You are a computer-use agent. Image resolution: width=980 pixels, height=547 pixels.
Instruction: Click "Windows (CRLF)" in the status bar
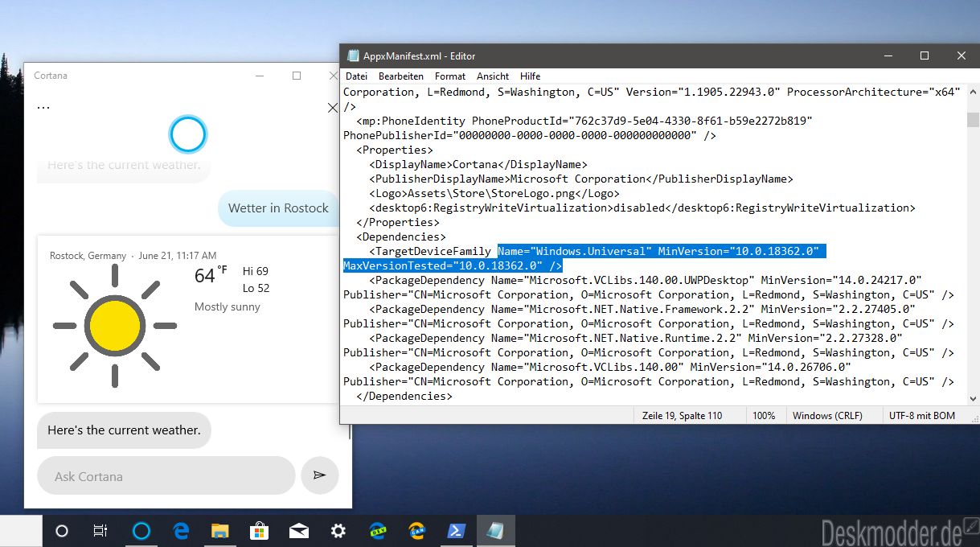[827, 416]
